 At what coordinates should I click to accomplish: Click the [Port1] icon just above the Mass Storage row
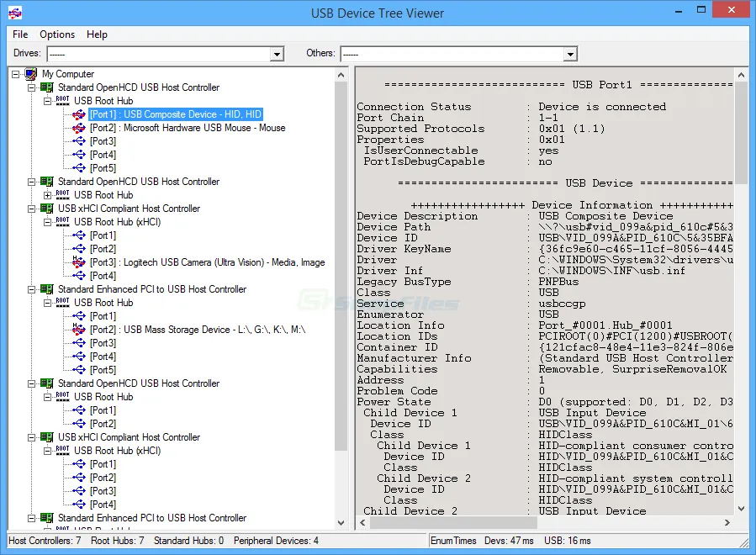(x=79, y=316)
